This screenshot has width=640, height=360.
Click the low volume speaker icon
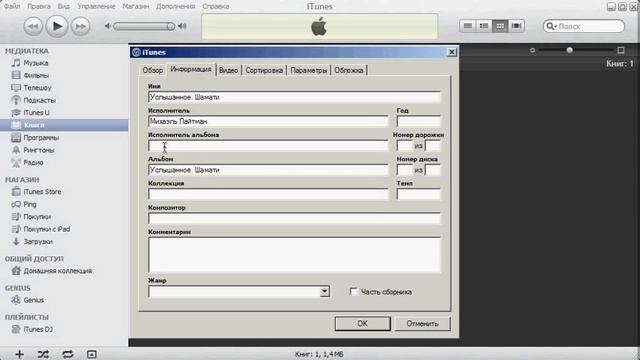(108, 26)
